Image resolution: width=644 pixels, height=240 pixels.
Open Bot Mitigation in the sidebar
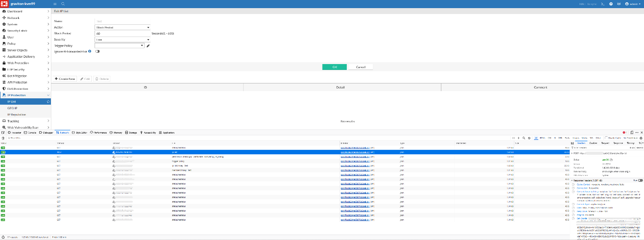point(25,76)
